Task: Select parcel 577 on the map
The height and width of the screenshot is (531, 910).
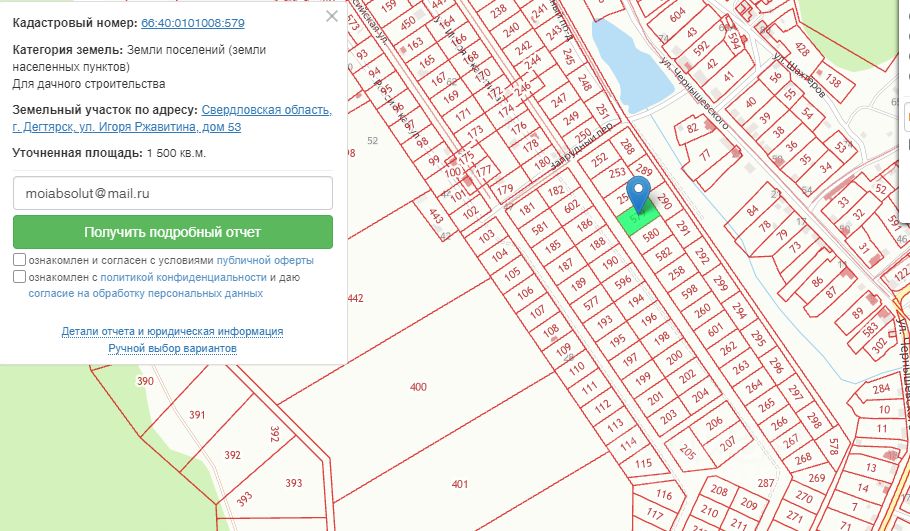Action: pyautogui.click(x=591, y=302)
